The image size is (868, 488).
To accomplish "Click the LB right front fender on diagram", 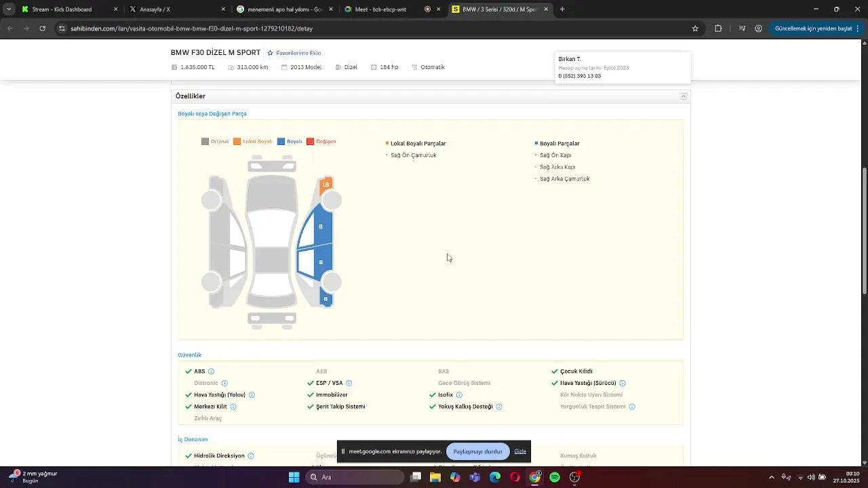I will click(x=326, y=185).
